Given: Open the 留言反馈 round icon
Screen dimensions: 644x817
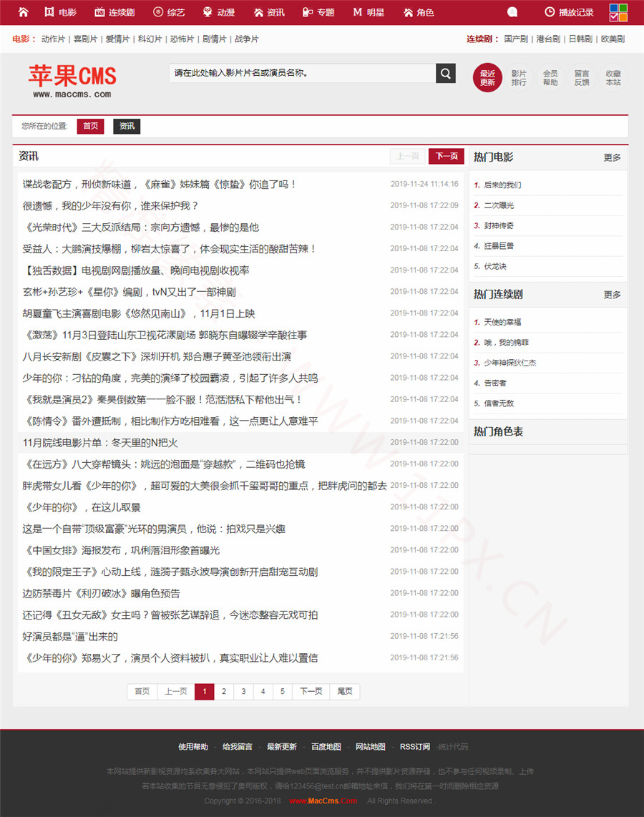Looking at the screenshot, I should (581, 77).
